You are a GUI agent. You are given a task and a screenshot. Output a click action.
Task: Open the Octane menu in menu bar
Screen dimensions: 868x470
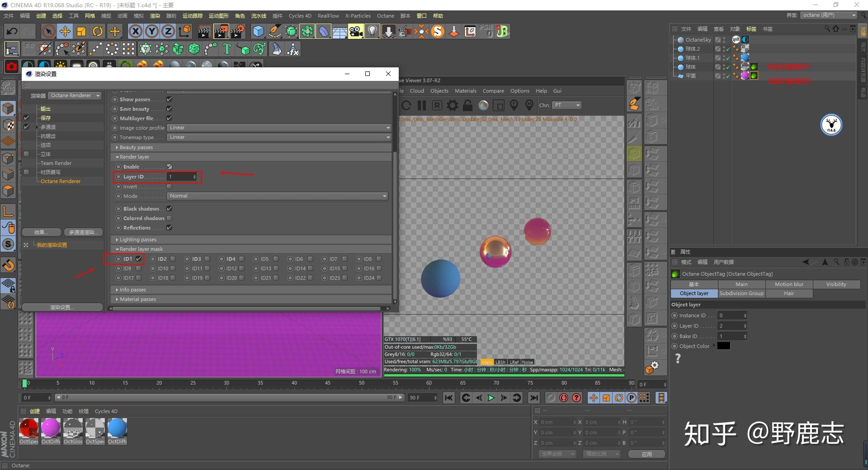385,16
